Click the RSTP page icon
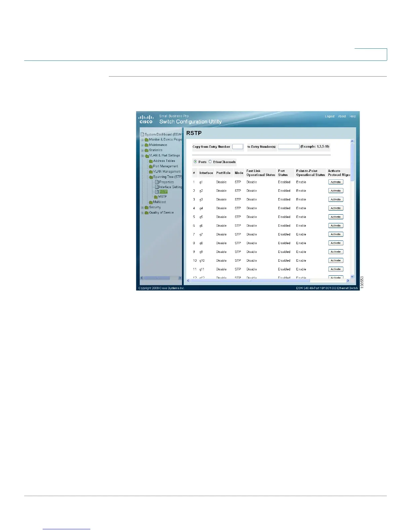411x532 pixels. click(157, 192)
